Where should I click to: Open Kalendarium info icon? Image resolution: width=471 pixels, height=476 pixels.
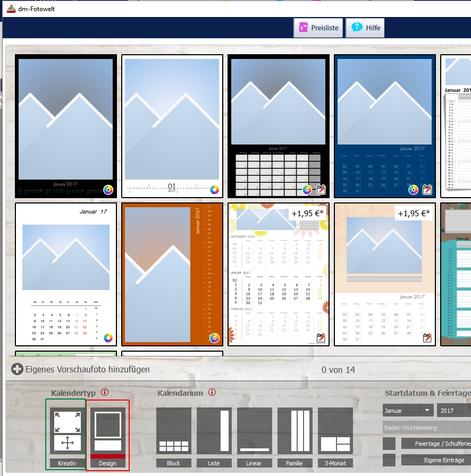tap(212, 392)
